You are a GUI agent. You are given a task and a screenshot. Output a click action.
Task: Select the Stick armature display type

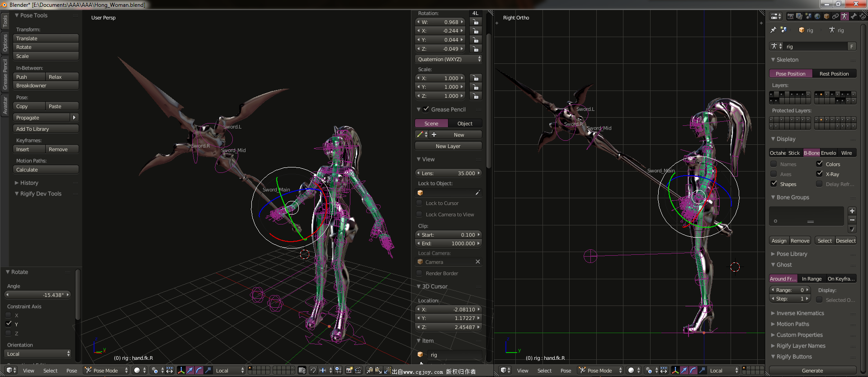[x=794, y=153]
